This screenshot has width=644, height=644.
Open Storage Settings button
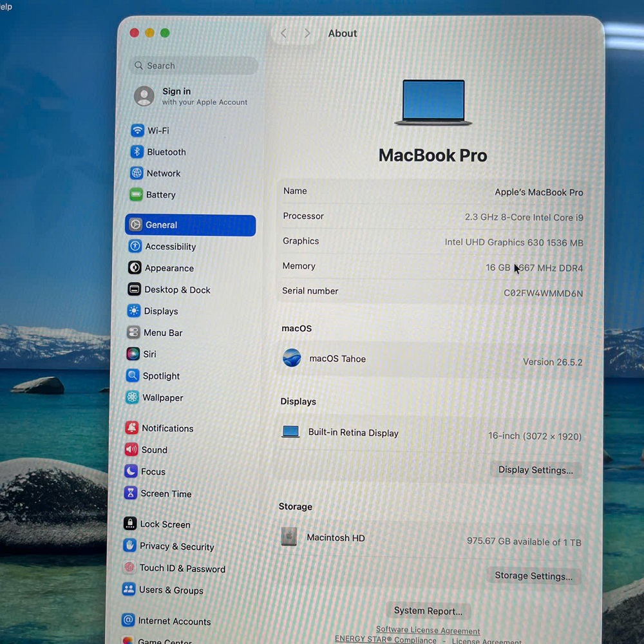533,576
